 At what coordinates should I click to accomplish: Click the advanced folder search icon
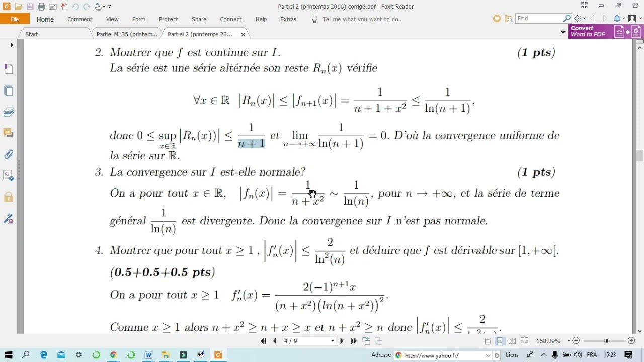click(509, 19)
